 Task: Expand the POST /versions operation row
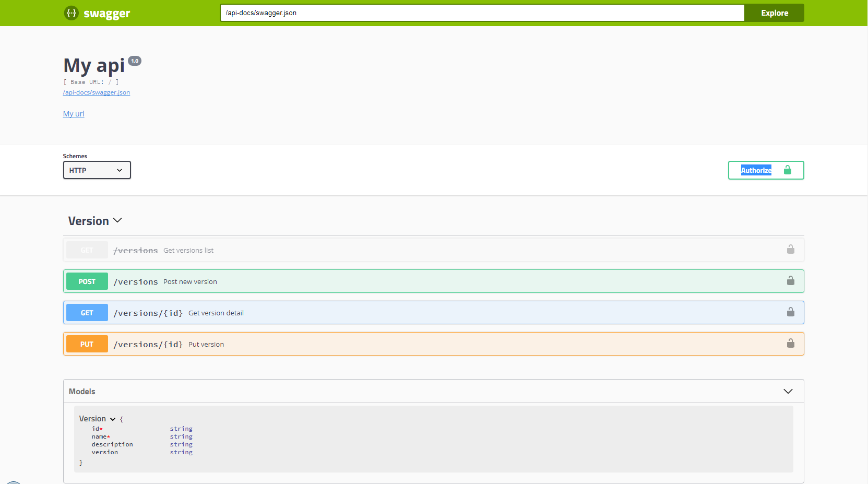coord(365,281)
